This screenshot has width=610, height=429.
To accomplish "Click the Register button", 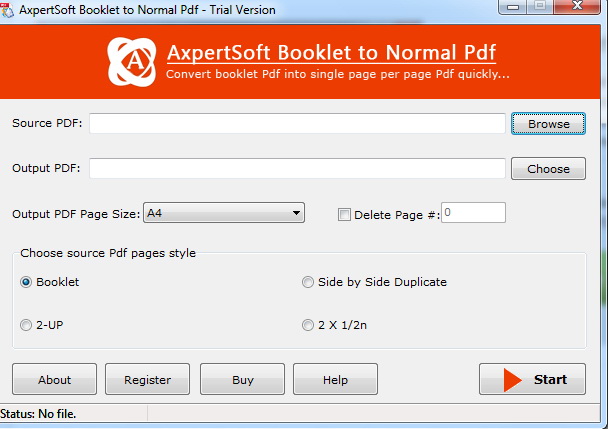I will [147, 380].
